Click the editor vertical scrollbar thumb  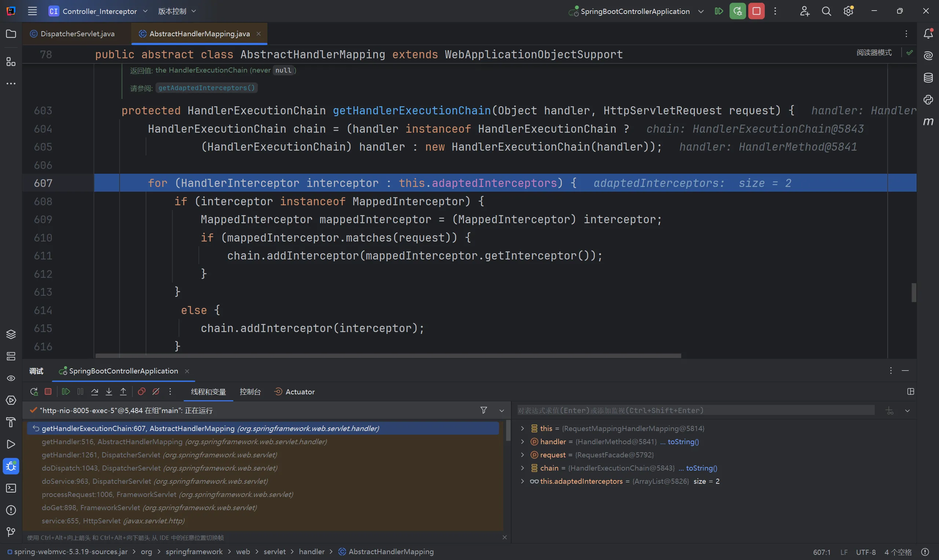[x=914, y=292]
